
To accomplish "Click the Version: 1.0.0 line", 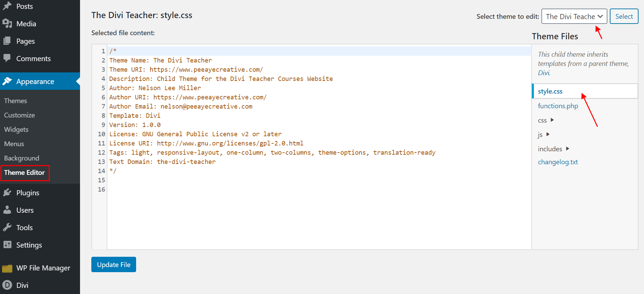I will coord(135,125).
